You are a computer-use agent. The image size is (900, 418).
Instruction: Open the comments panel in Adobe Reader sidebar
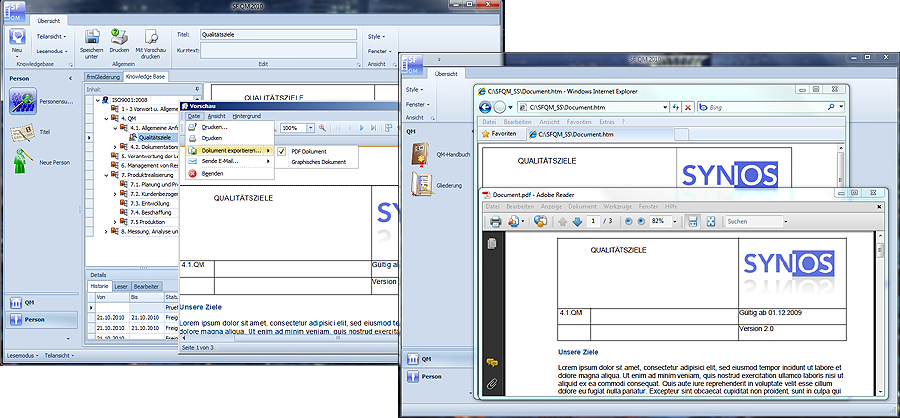tap(492, 362)
